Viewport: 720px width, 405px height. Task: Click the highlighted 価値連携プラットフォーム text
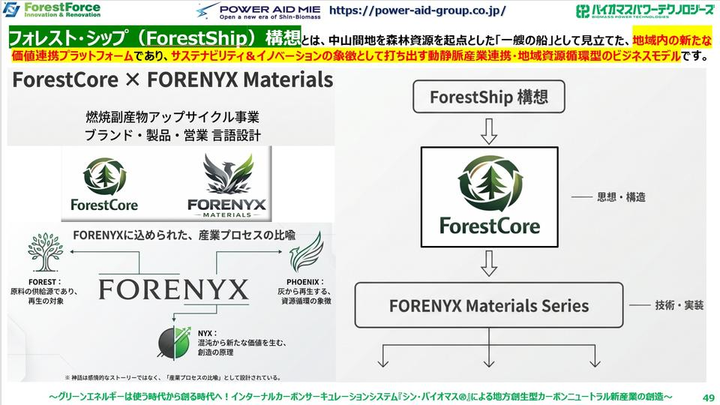coord(73,56)
